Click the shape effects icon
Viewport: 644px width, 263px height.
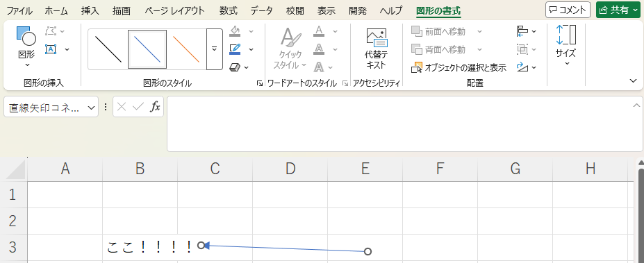[x=235, y=67]
